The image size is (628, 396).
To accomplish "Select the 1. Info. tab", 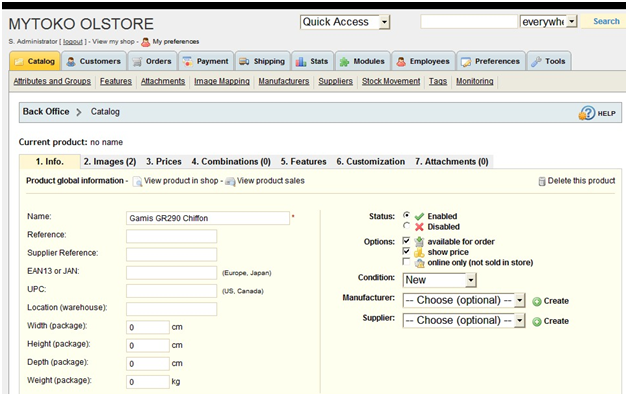I will [50, 162].
